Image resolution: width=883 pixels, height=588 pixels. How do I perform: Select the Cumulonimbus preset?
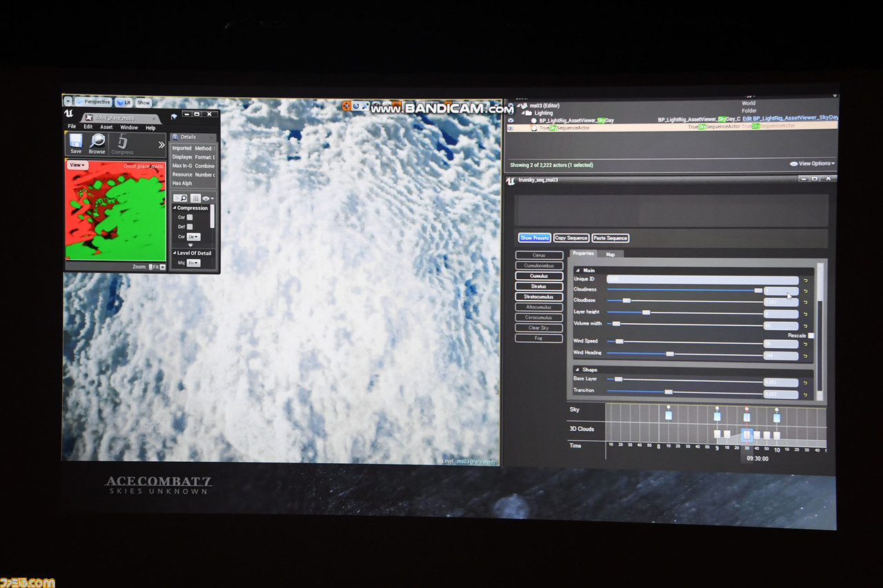point(539,265)
